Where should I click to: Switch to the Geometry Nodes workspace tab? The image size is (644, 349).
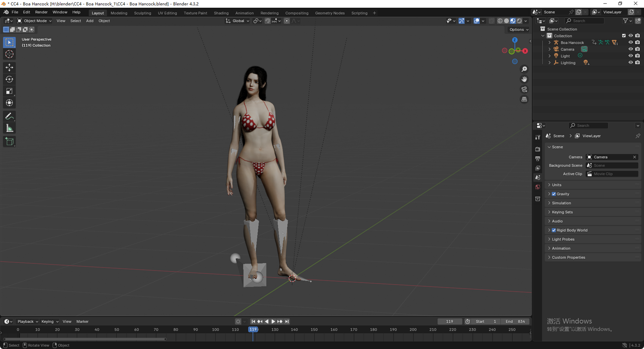pos(330,13)
